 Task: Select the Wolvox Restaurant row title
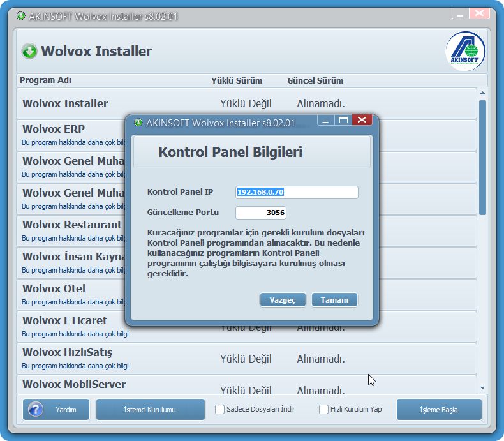coord(72,225)
